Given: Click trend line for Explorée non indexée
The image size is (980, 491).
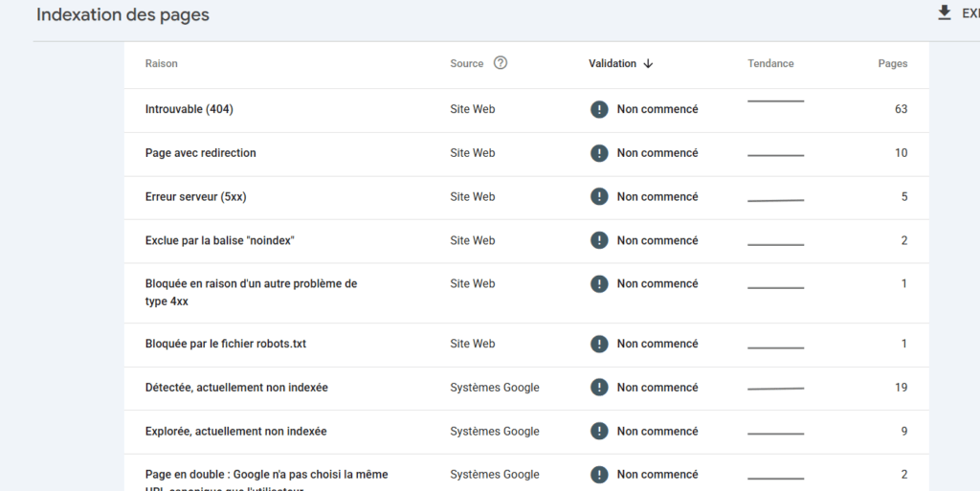Looking at the screenshot, I should click(775, 434).
